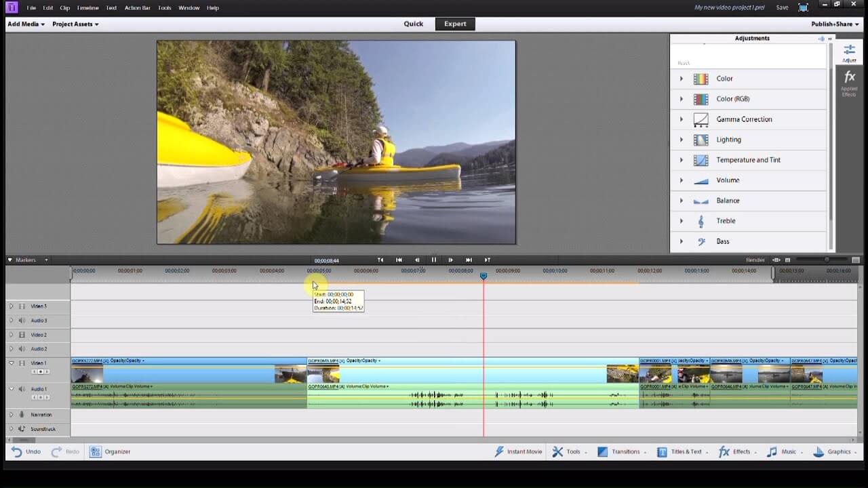Click the Lighting adjustment icon

coord(701,140)
